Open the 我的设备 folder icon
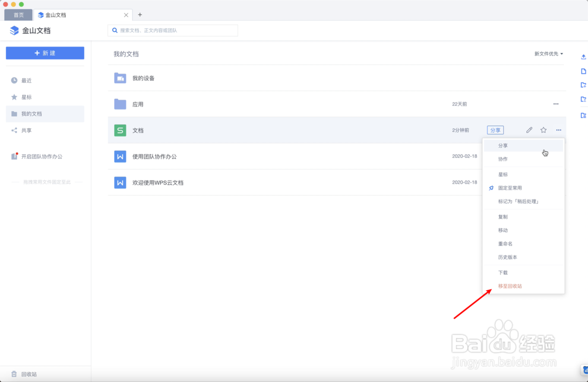 point(120,78)
